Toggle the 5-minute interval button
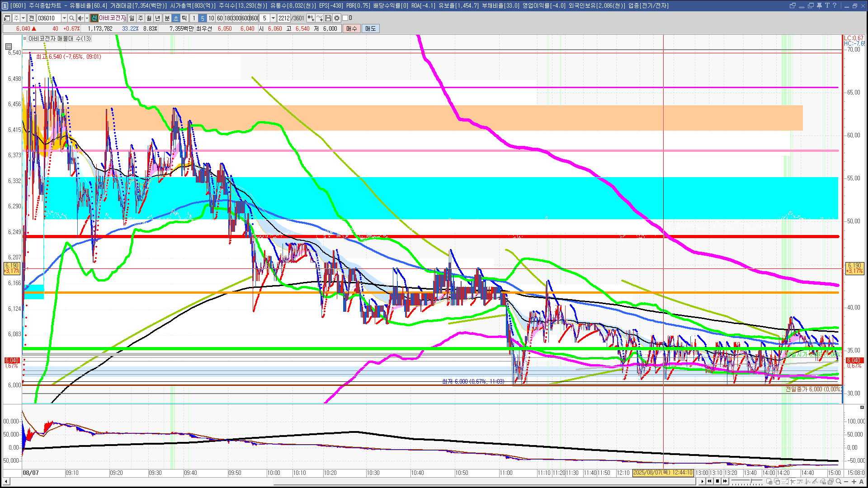Viewport: 868px width, 488px height. (203, 18)
